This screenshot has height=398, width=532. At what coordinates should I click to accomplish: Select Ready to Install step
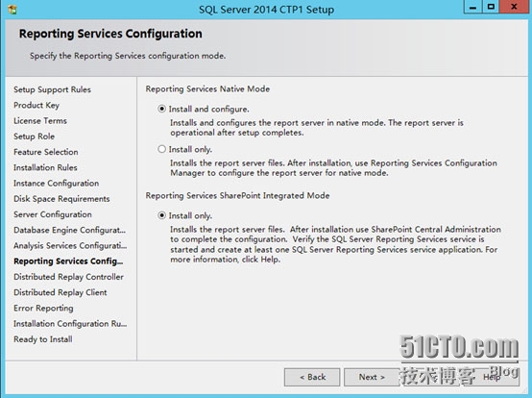tap(43, 339)
